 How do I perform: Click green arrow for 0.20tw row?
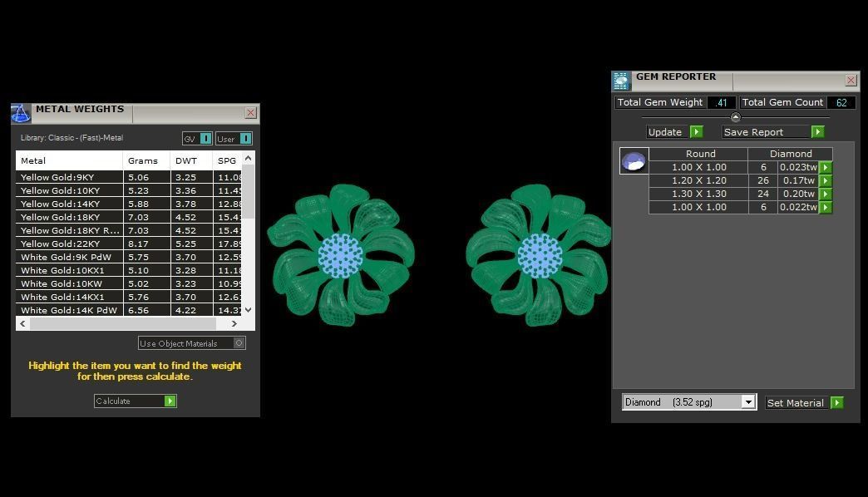click(826, 194)
